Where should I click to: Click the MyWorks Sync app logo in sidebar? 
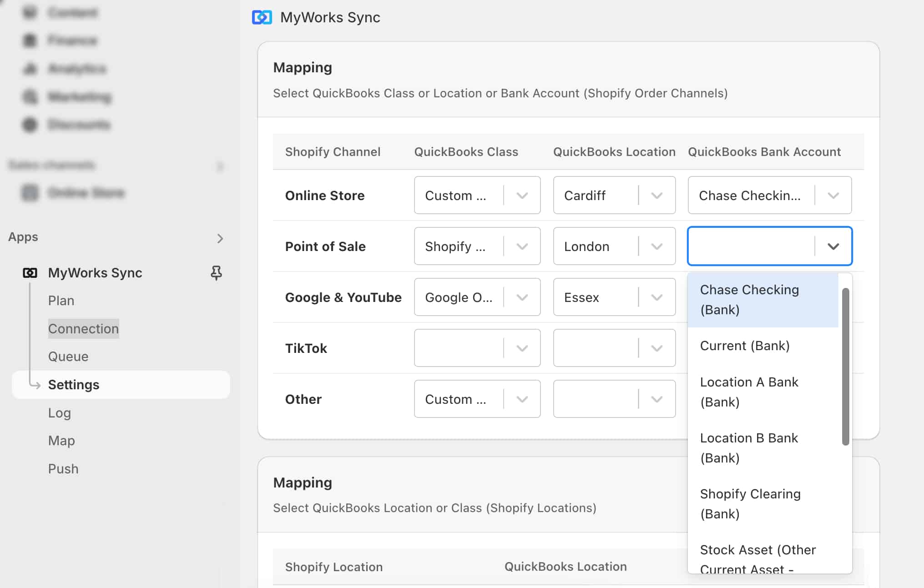click(30, 273)
